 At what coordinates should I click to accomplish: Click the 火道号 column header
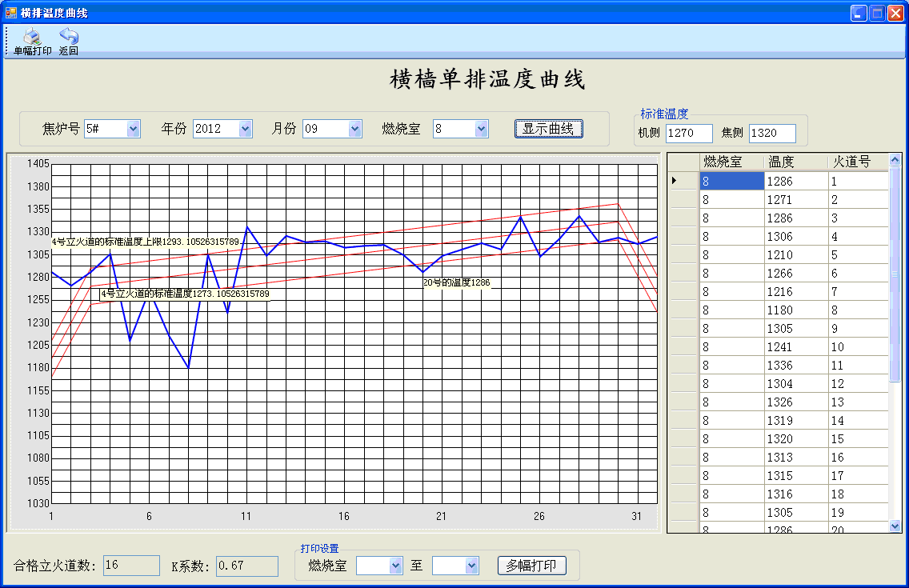pyautogui.click(x=852, y=161)
